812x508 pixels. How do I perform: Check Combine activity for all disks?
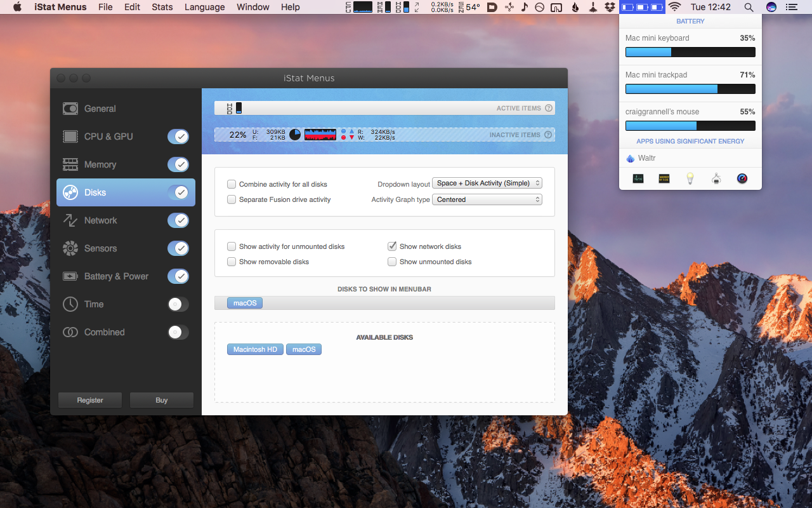point(232,184)
